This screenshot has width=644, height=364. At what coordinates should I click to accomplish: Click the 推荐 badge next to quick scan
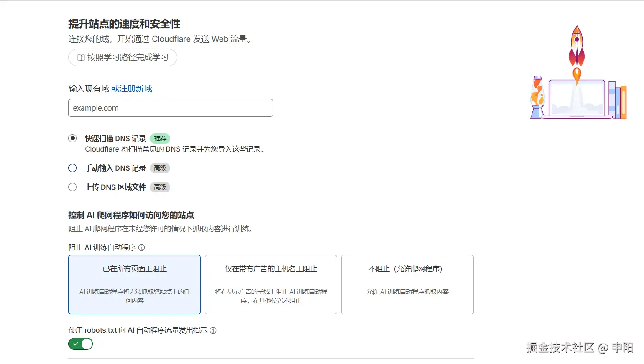[160, 138]
